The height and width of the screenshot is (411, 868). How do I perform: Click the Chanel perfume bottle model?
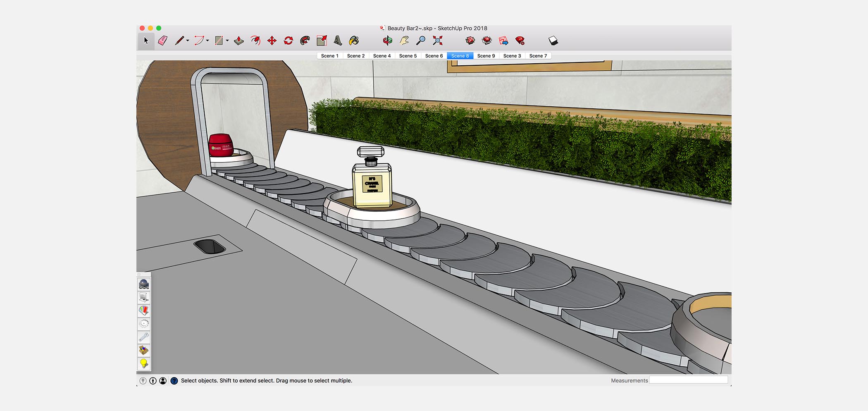pyautogui.click(x=372, y=177)
